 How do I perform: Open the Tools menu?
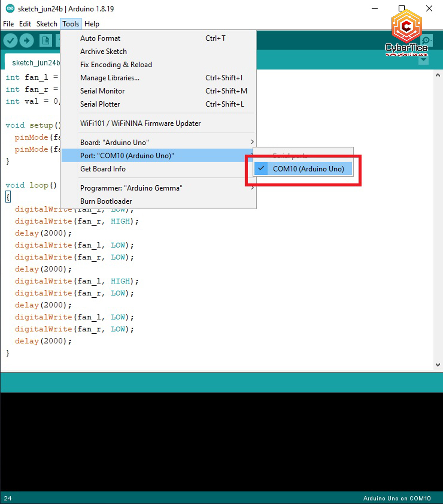71,24
